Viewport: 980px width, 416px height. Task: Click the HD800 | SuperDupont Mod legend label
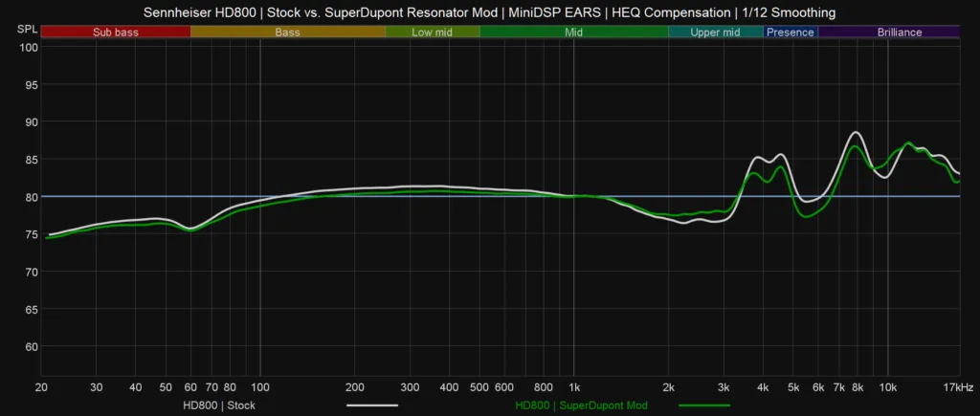coord(581,405)
